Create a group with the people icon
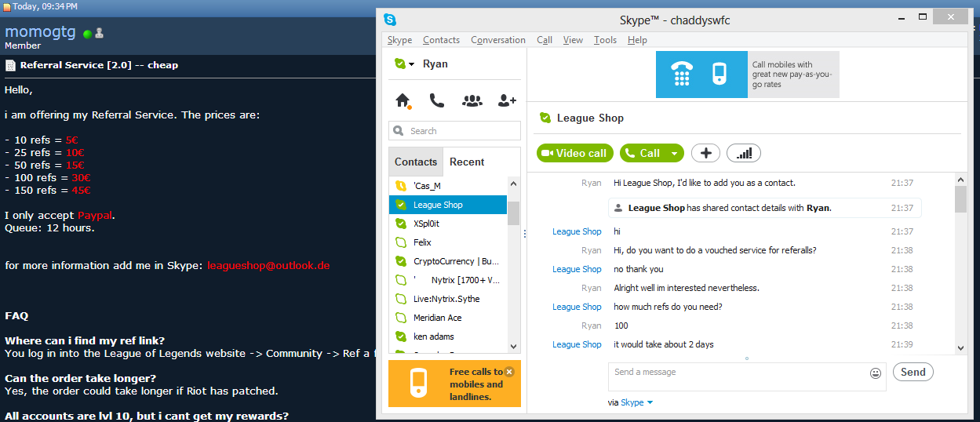 tap(472, 100)
